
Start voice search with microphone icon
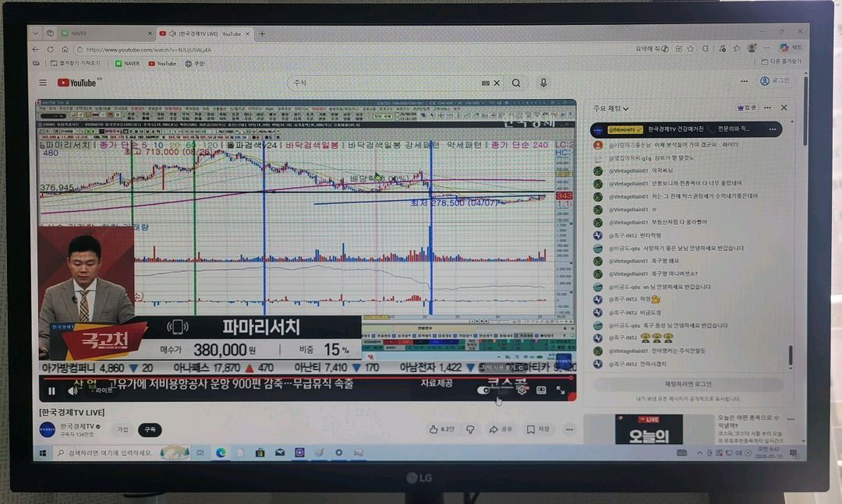tap(543, 83)
